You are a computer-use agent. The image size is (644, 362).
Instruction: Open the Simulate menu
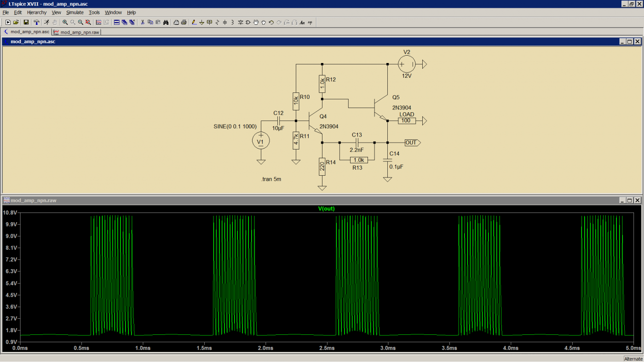pos(75,12)
